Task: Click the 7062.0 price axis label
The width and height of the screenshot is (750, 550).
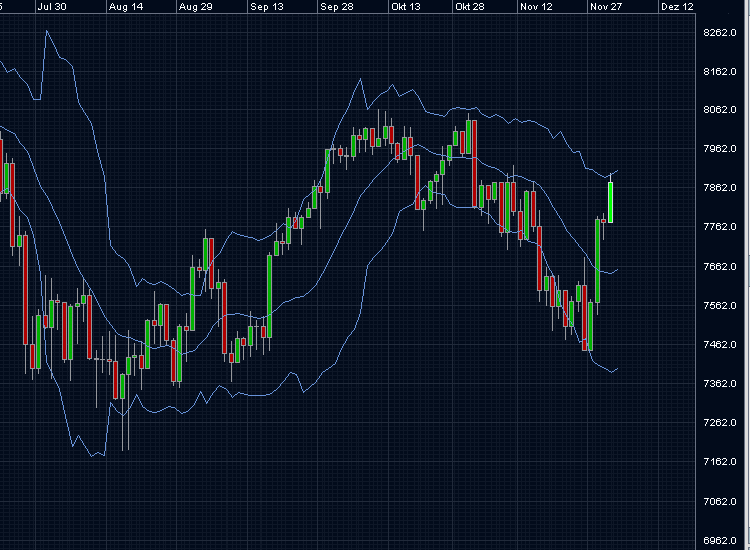Action: point(720,500)
